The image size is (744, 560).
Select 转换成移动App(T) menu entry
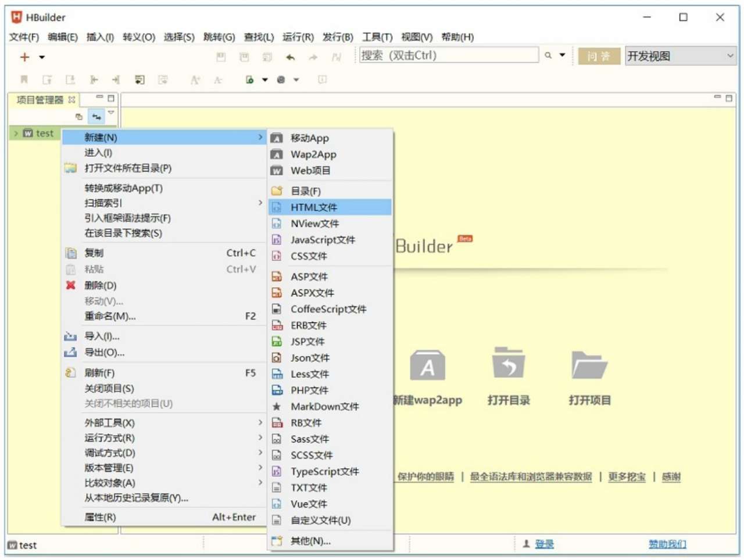pyautogui.click(x=164, y=188)
